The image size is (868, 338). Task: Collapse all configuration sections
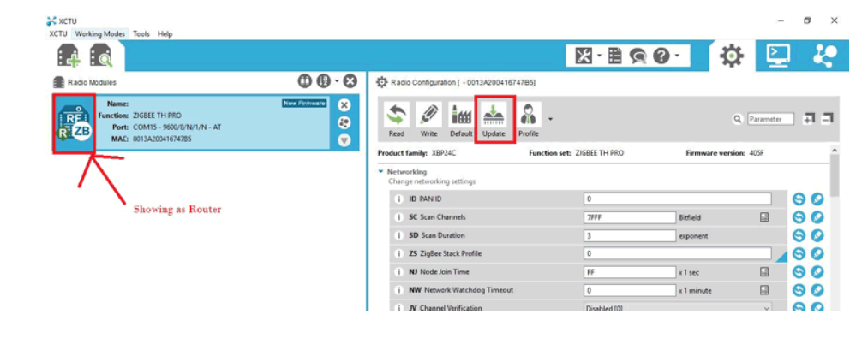[x=828, y=118]
